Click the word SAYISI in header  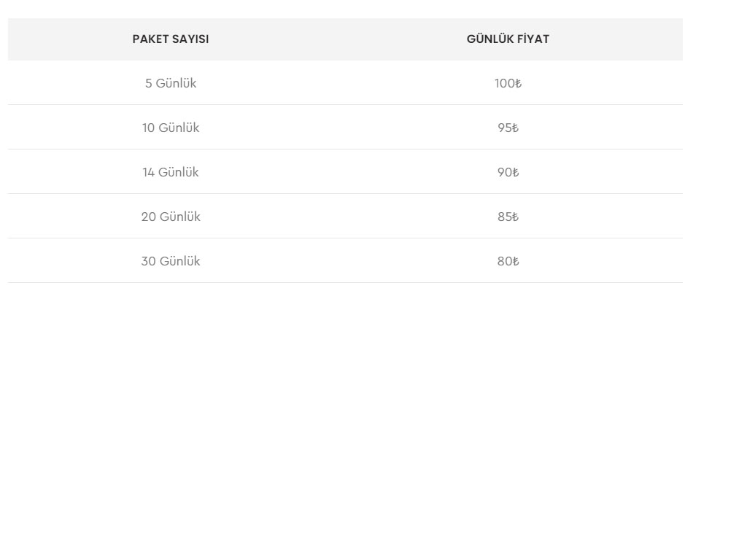point(190,39)
